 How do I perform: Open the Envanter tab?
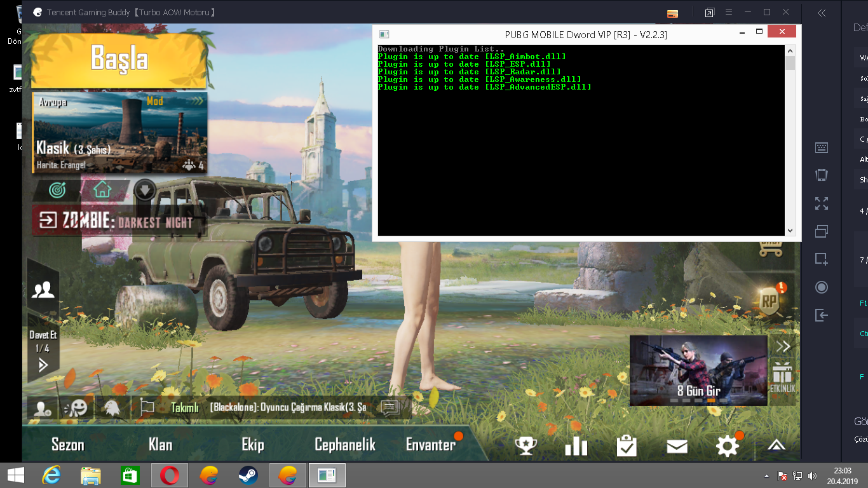pos(431,445)
